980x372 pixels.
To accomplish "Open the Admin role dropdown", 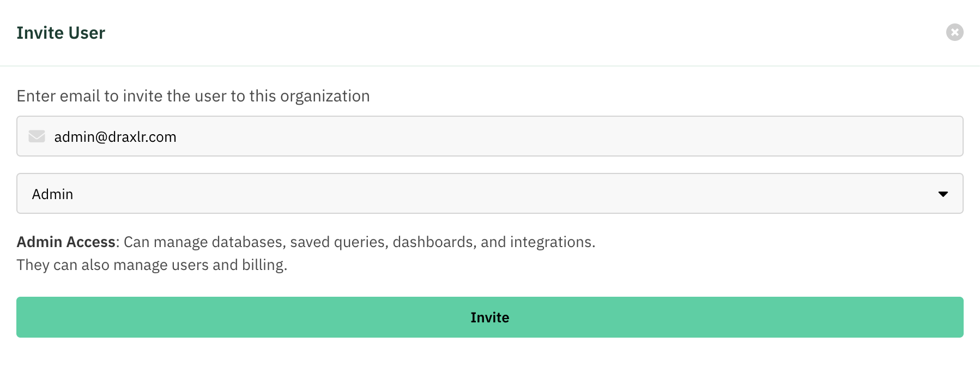I will click(x=489, y=193).
